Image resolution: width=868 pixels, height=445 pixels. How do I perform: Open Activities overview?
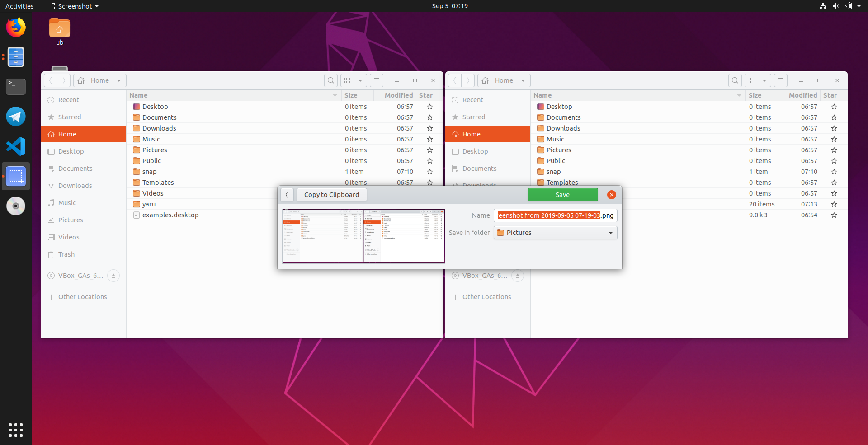pos(19,6)
